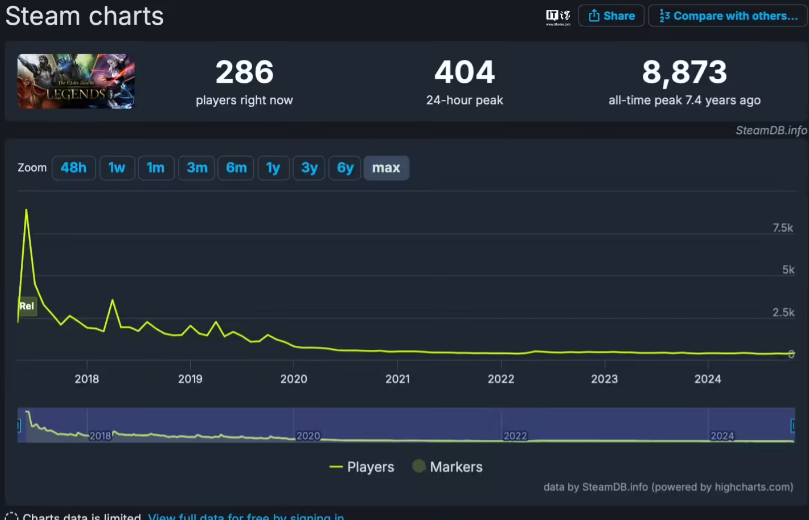The width and height of the screenshot is (809, 520).
Task: Click the 5k y-axis label
Action: click(x=788, y=270)
